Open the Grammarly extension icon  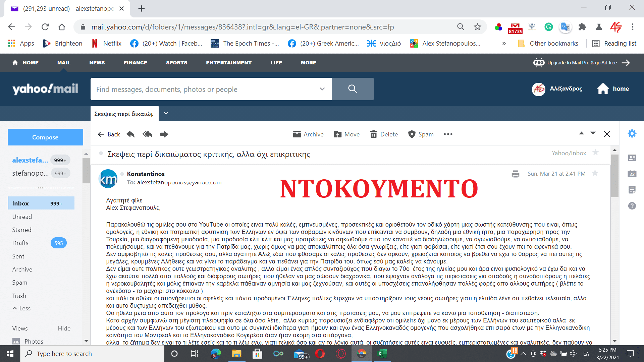tap(549, 27)
